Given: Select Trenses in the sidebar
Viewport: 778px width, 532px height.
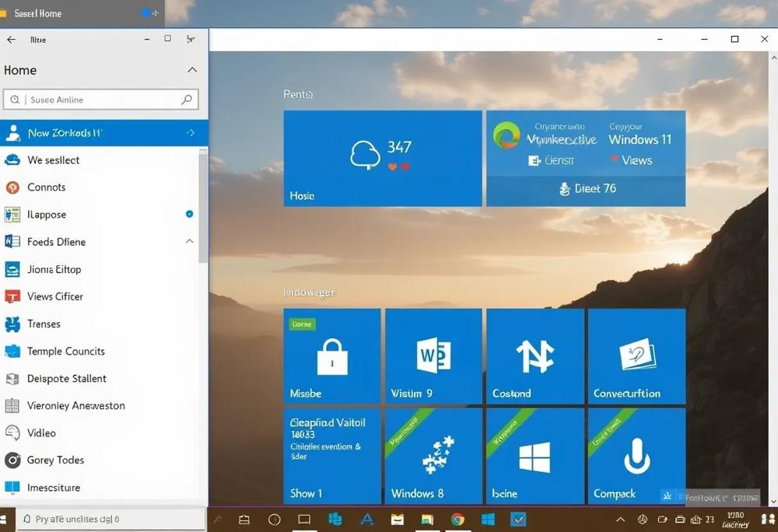Looking at the screenshot, I should (x=100, y=324).
